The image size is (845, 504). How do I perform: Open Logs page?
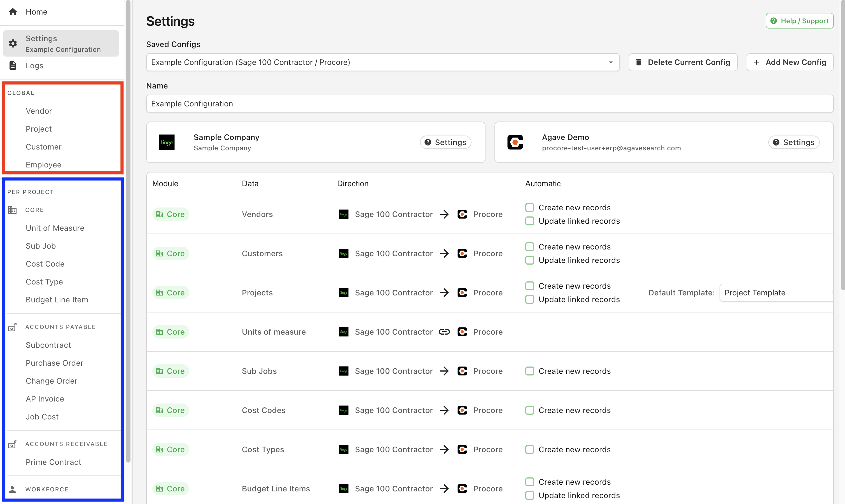(x=35, y=66)
